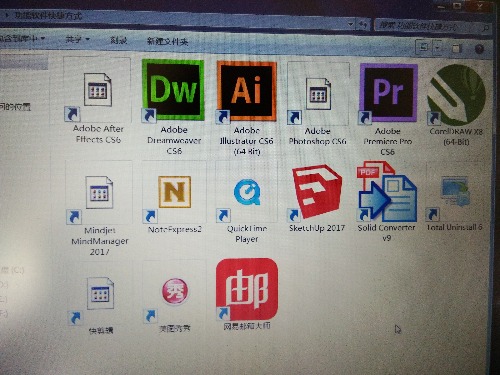Viewport: 500px width, 375px height.
Task: Select the Adobe Illustrator CS6 shortcut icon
Action: click(x=247, y=91)
